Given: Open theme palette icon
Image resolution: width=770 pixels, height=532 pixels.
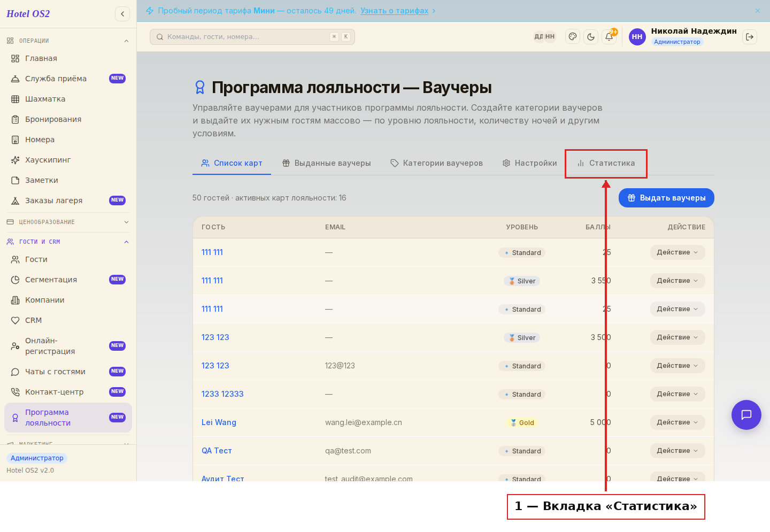Looking at the screenshot, I should pyautogui.click(x=573, y=37).
